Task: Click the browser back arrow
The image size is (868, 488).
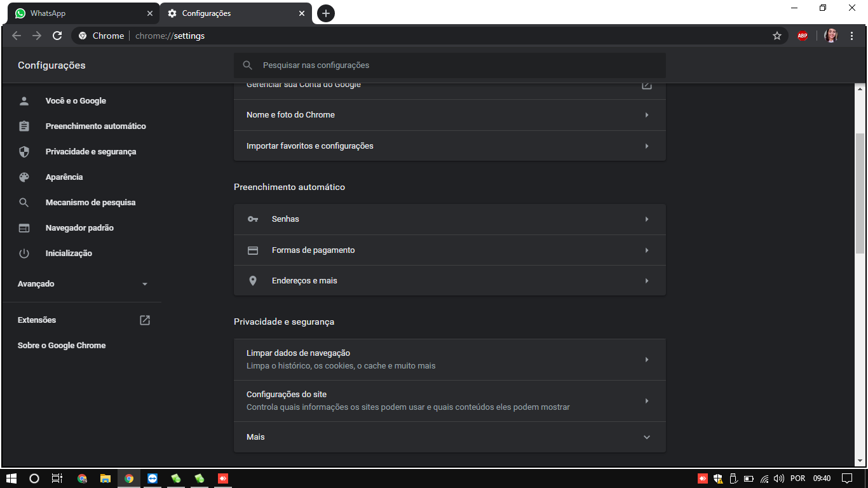Action: (x=17, y=36)
